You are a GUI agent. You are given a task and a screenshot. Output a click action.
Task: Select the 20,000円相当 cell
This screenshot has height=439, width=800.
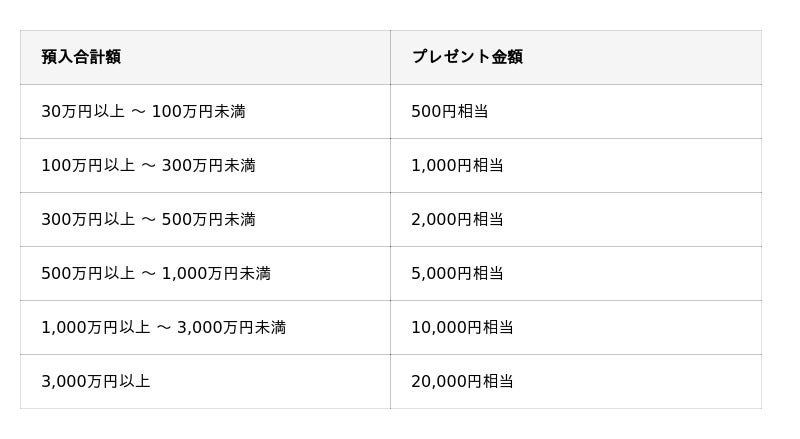coord(462,382)
